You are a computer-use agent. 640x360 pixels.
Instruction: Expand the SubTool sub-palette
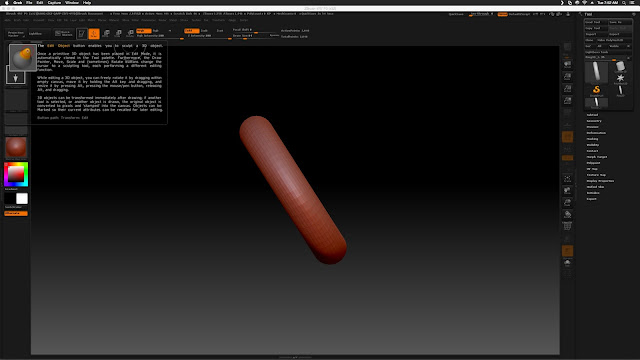pyautogui.click(x=592, y=115)
